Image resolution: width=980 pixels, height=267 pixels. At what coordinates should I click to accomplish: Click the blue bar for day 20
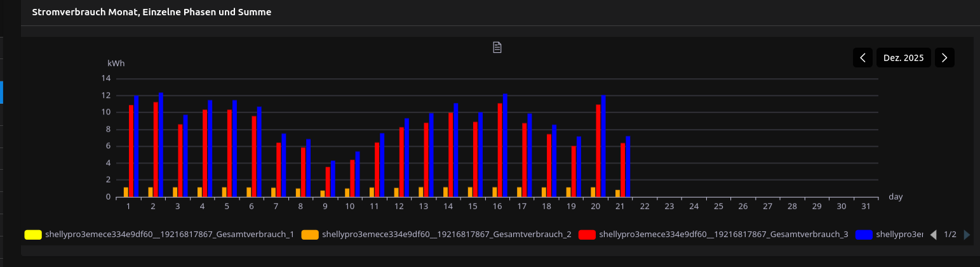[x=603, y=147]
